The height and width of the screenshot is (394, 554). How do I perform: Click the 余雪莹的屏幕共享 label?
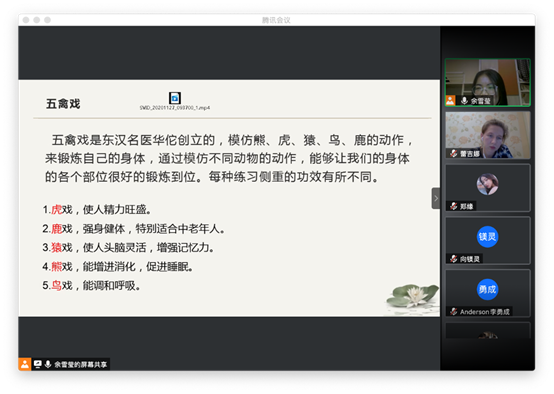click(x=81, y=364)
